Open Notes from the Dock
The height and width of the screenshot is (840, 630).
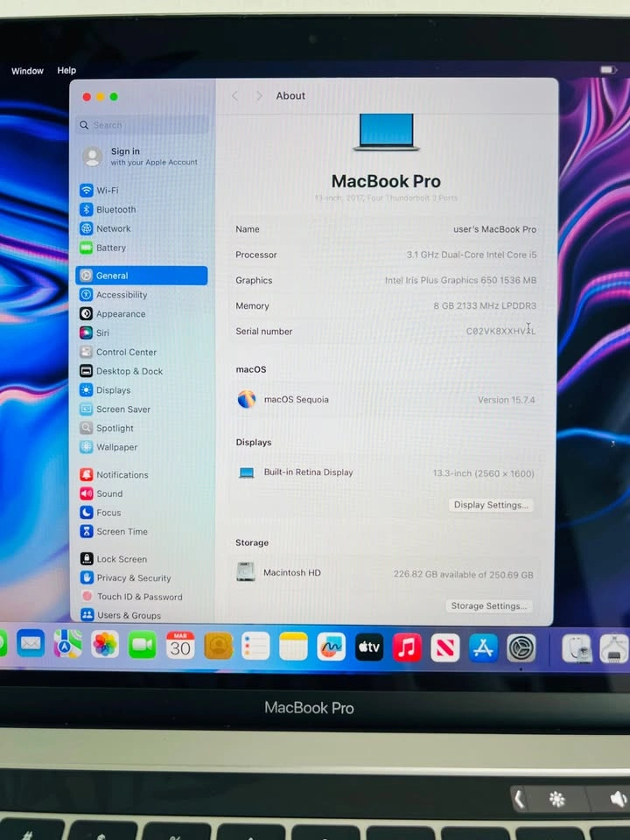pyautogui.click(x=293, y=647)
